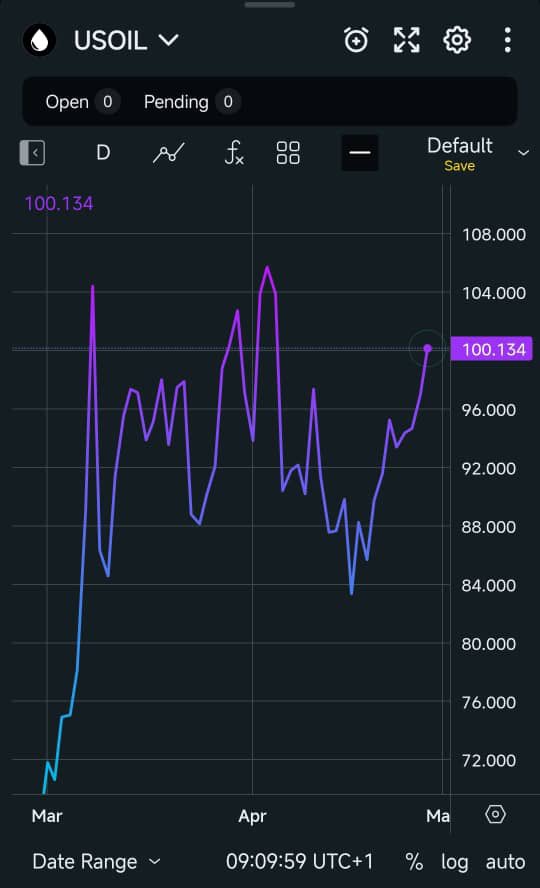This screenshot has width=540, height=888.
Task: Toggle log scale mode
Action: (x=455, y=862)
